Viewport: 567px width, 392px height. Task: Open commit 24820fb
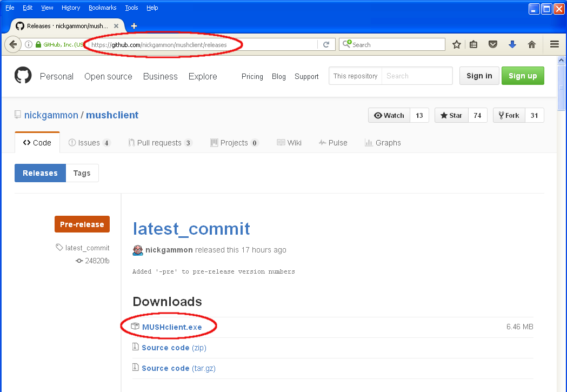(97, 261)
